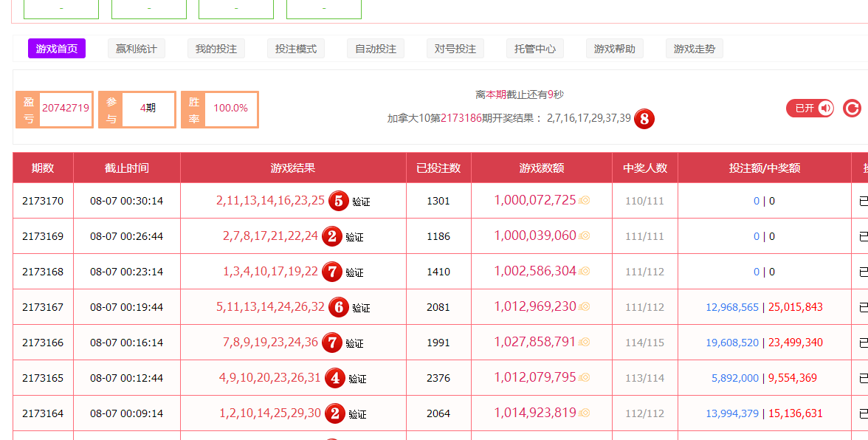Click 验证 link for period 2173166
The height and width of the screenshot is (440, 868).
pos(354,343)
